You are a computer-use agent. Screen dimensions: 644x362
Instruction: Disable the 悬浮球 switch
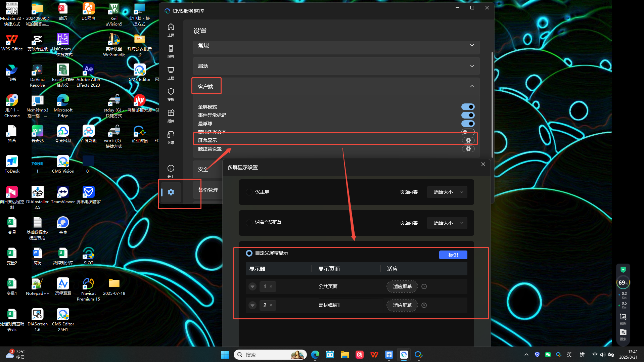(x=468, y=124)
